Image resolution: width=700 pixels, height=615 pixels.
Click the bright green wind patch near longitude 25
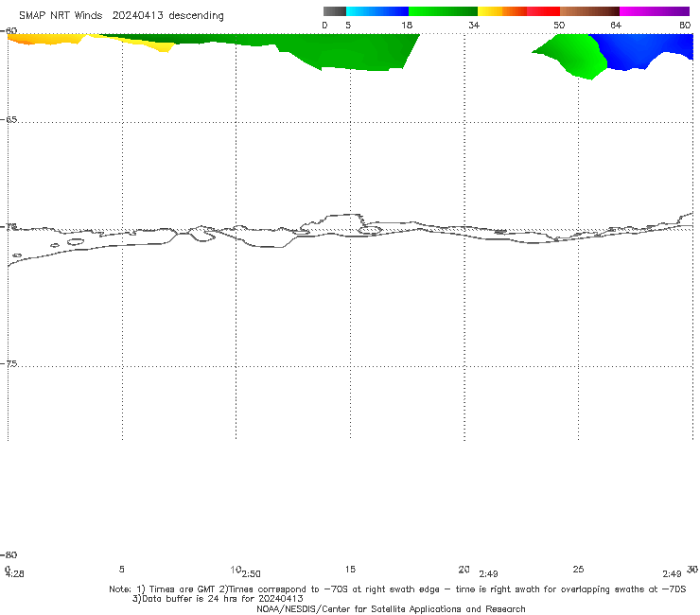[576, 56]
